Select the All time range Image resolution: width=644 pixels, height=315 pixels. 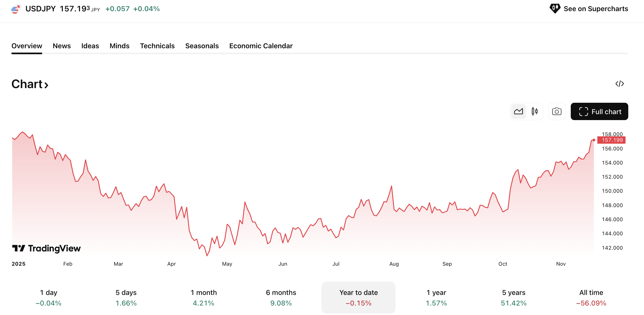tap(591, 297)
